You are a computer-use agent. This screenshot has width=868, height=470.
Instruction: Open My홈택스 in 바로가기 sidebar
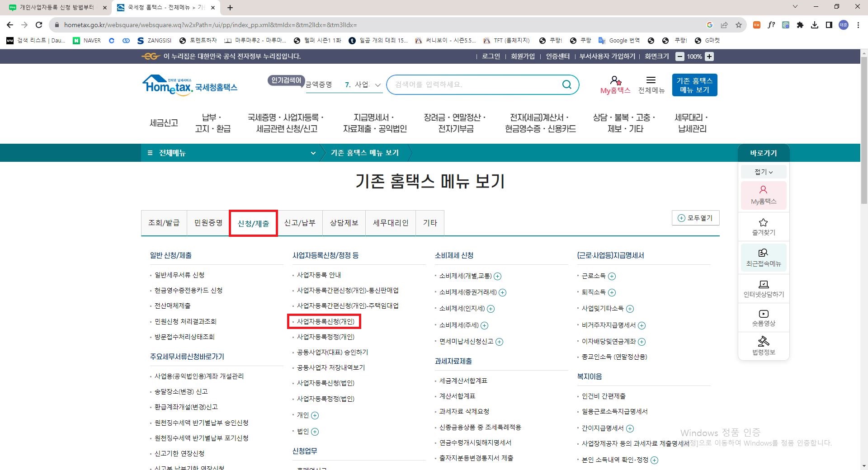point(764,195)
